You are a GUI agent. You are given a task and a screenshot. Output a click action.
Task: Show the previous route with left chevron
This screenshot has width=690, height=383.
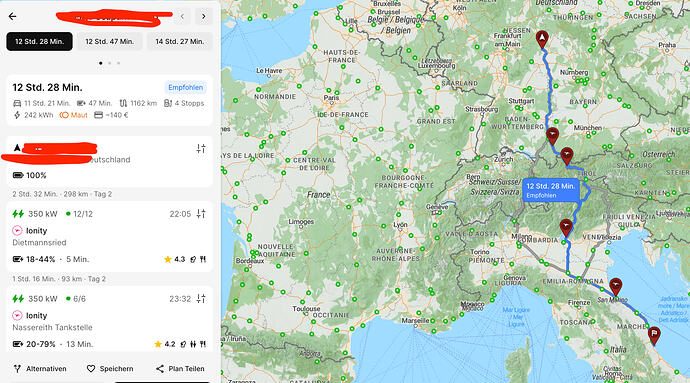182,17
